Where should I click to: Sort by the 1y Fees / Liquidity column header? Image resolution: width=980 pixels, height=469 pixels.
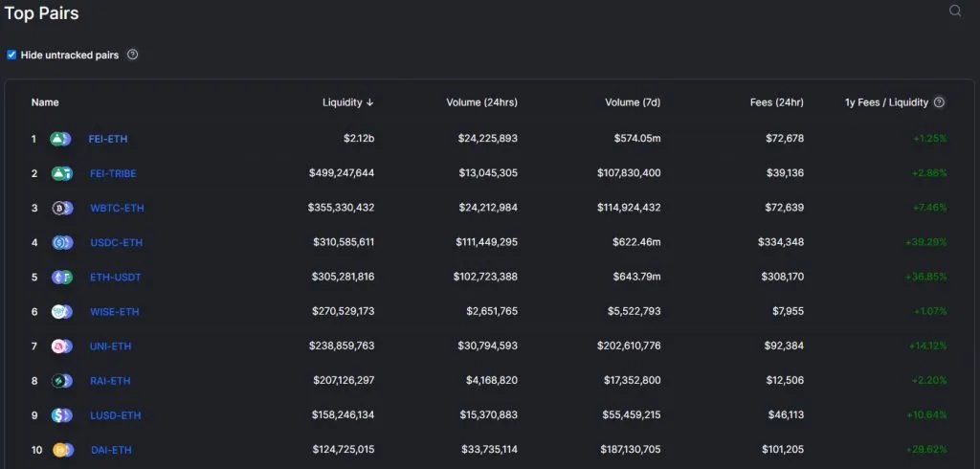pyautogui.click(x=886, y=102)
